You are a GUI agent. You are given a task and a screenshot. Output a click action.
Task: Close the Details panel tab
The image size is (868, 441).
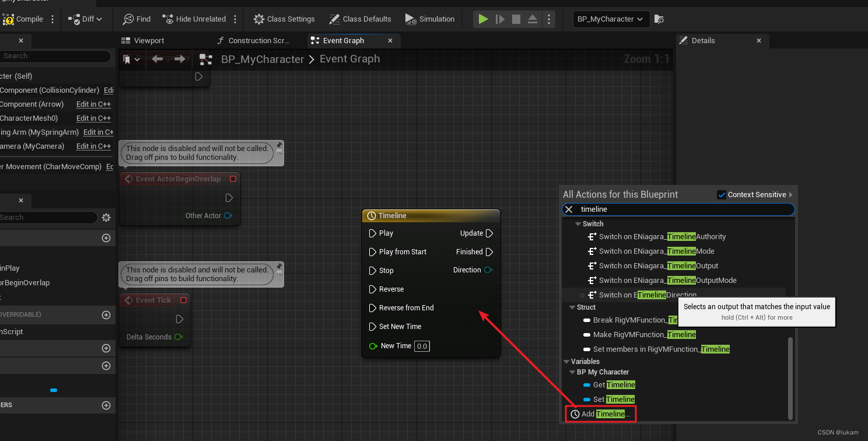pyautogui.click(x=759, y=41)
